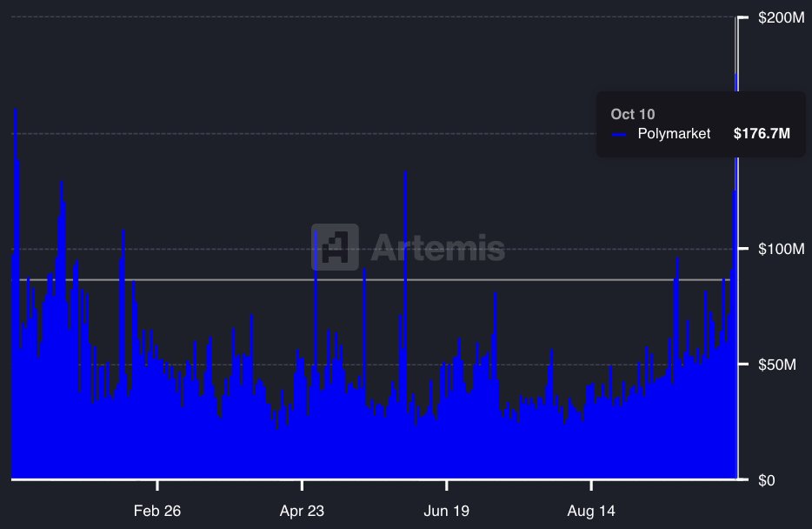This screenshot has width=812, height=529.
Task: Click the Oct 10 tooltip date
Action: 633,114
